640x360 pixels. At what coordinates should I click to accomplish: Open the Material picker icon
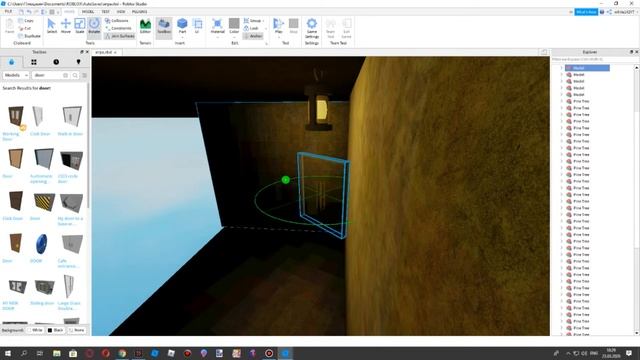click(218, 24)
